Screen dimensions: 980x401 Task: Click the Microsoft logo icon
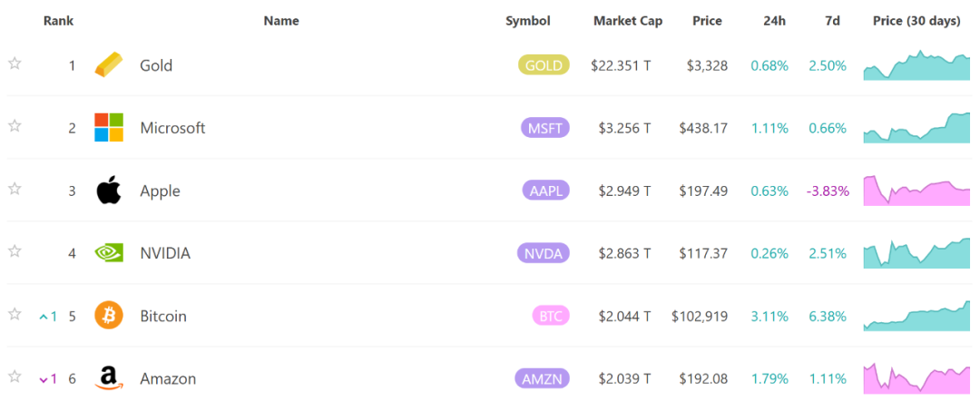tap(109, 128)
